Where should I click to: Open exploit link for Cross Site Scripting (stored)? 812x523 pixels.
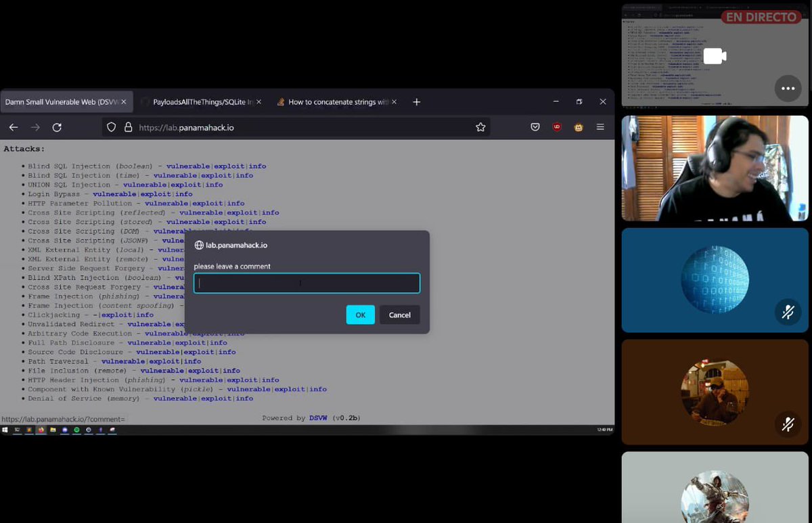click(x=229, y=222)
